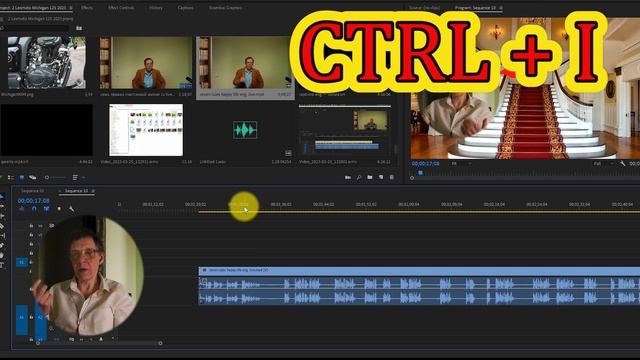The height and width of the screenshot is (360, 640).
Task: Click the program monitor timecode 00;00;17;08
Action: 426,163
